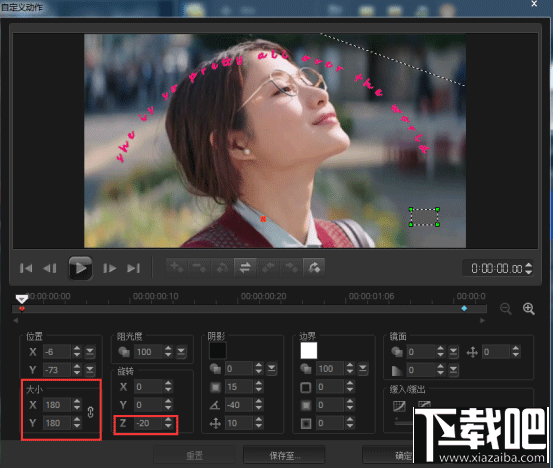
Task: Click the border opacity field showing 100
Action: click(x=330, y=369)
